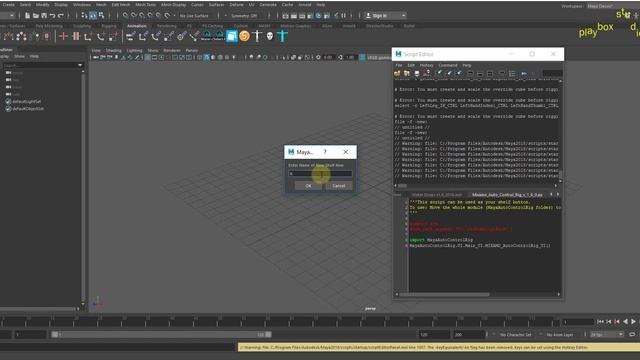Click the Undo arrow icon
Image resolution: width=640 pixels, height=360 pixels.
[52, 16]
